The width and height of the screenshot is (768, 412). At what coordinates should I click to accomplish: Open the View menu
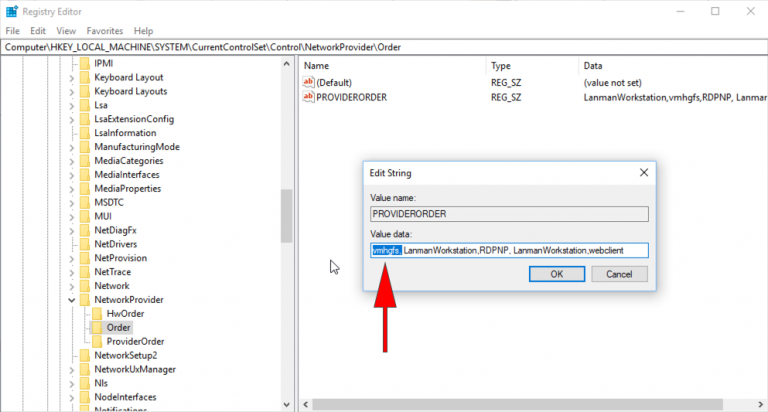(x=66, y=31)
